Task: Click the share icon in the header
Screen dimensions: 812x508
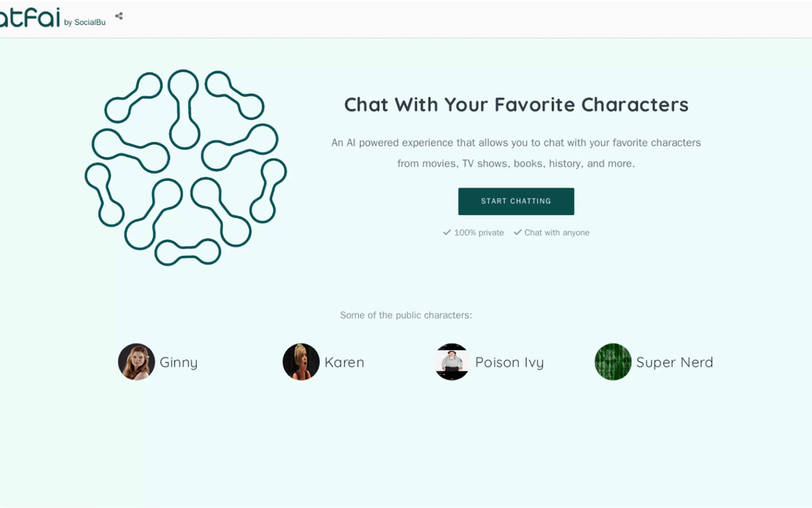Action: point(119,16)
